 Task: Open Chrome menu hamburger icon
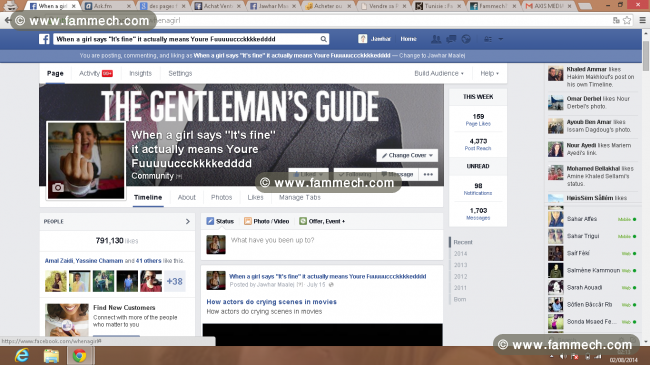pos(642,20)
